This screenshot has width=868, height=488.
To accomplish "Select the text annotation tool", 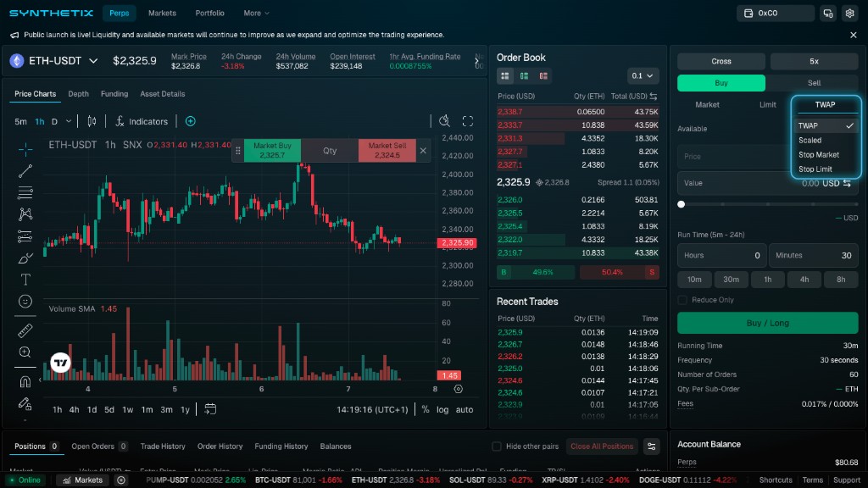I will [x=25, y=280].
